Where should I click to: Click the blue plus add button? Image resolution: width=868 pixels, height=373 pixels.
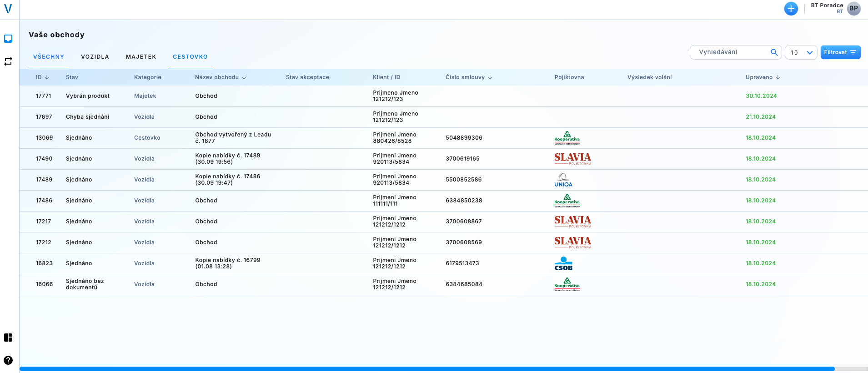pos(791,9)
